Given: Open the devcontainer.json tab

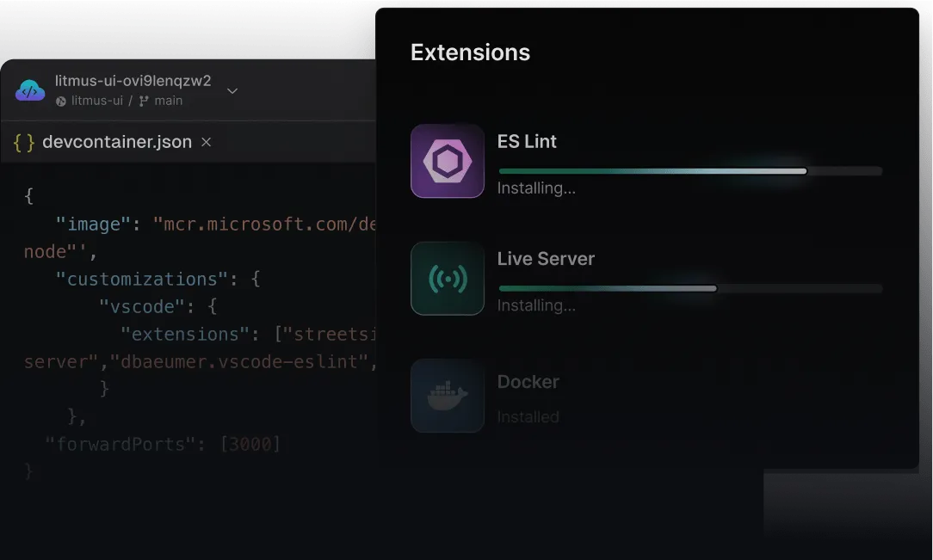Looking at the screenshot, I should coord(117,141).
